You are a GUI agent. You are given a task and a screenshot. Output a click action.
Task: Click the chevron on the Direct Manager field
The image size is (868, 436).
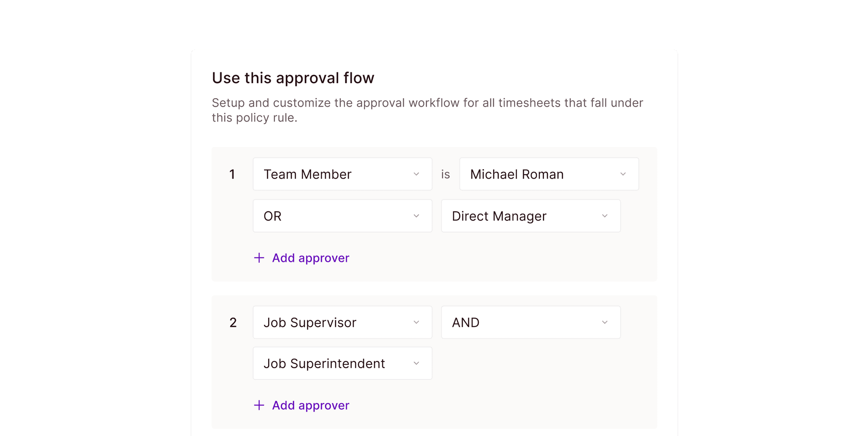click(x=605, y=216)
